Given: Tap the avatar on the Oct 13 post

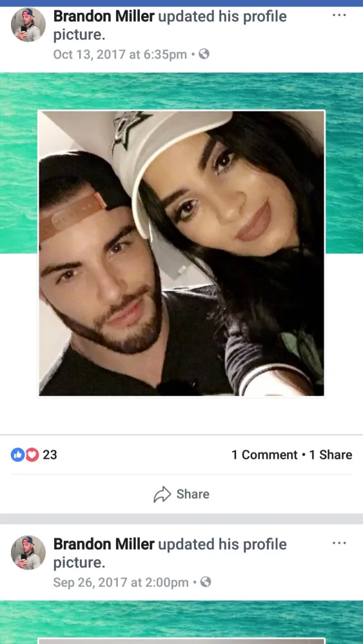Looking at the screenshot, I should click(x=28, y=24).
